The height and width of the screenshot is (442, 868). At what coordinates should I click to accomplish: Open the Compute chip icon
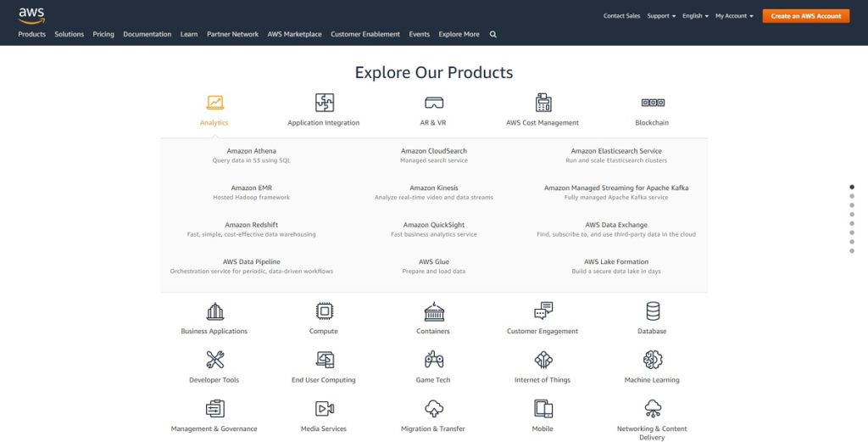point(324,311)
